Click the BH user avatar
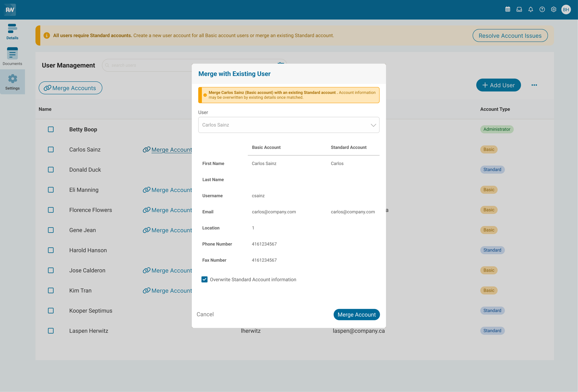Image resolution: width=578 pixels, height=392 pixels. pos(566,9)
